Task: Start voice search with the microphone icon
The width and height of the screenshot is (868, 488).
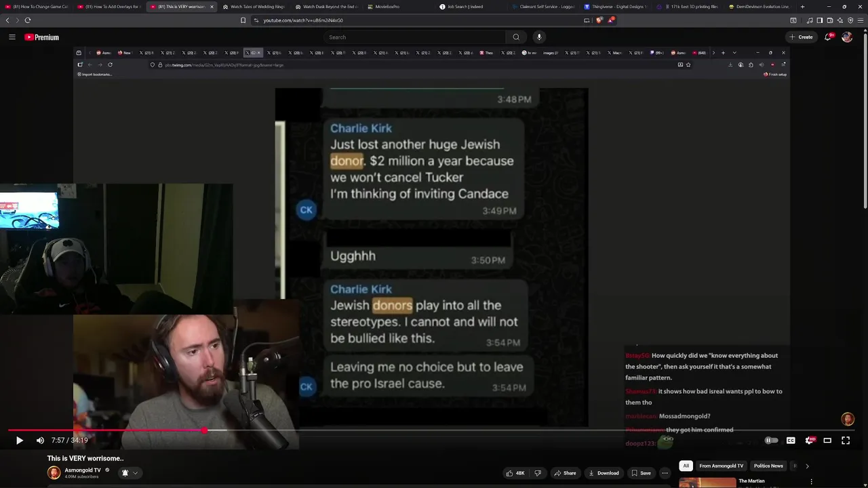Action: 539,37
